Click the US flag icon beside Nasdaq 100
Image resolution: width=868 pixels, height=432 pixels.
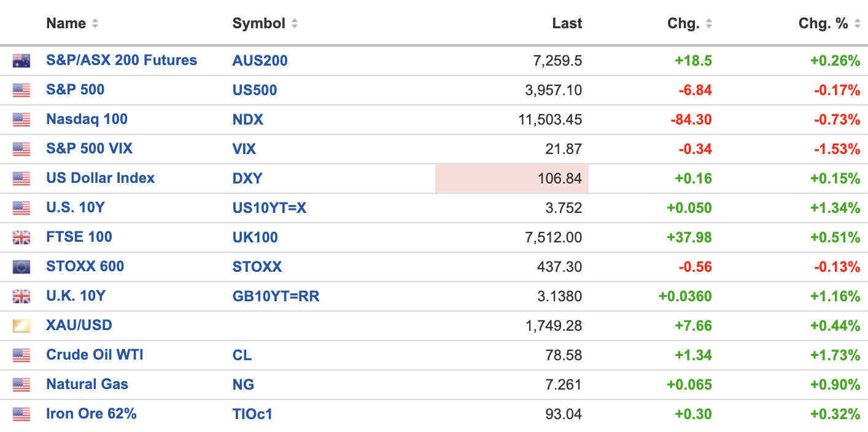(x=21, y=120)
